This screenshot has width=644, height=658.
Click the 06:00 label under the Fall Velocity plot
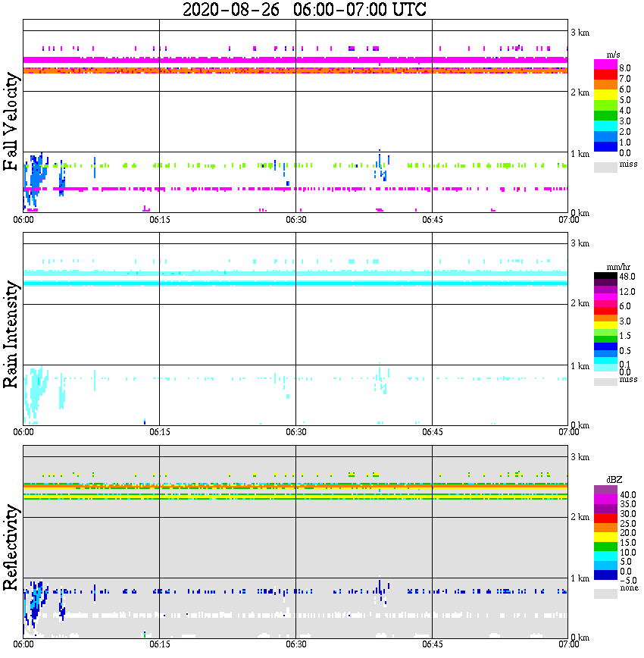23,220
